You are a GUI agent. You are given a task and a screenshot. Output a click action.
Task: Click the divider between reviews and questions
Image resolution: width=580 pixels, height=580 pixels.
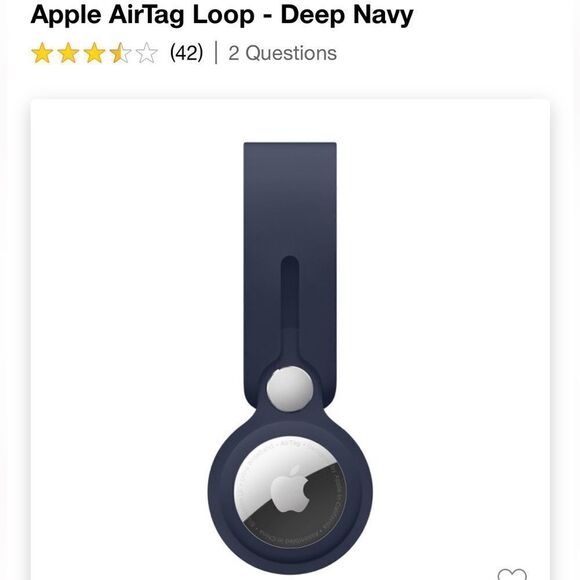(216, 53)
